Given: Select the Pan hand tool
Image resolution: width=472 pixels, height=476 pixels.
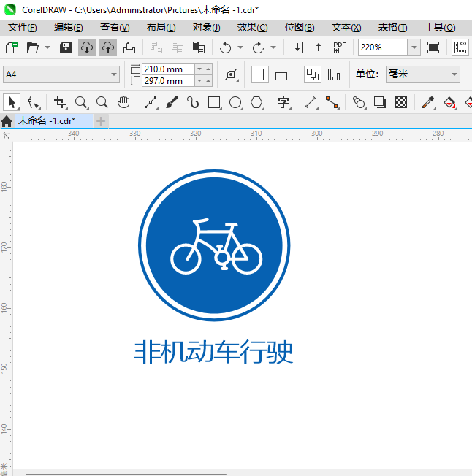Looking at the screenshot, I should 123,103.
